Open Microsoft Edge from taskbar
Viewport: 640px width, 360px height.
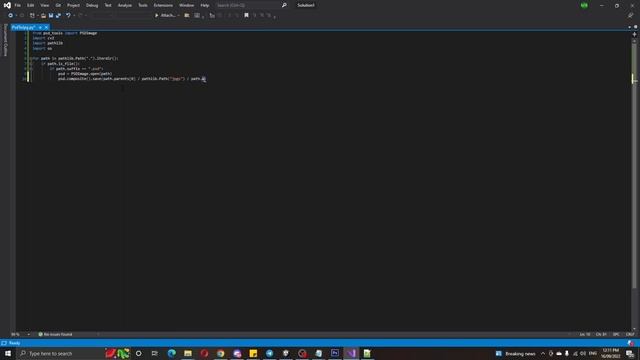pyautogui.click(x=171, y=353)
